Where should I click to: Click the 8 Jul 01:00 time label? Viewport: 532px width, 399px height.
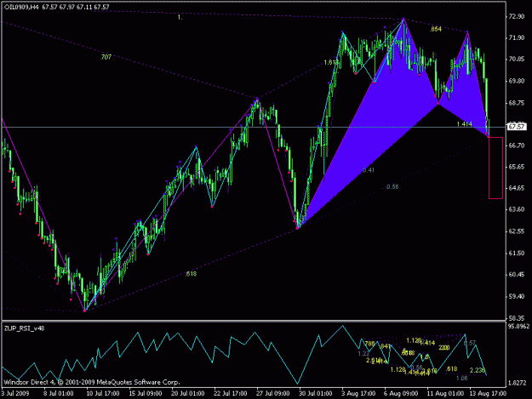(x=58, y=394)
